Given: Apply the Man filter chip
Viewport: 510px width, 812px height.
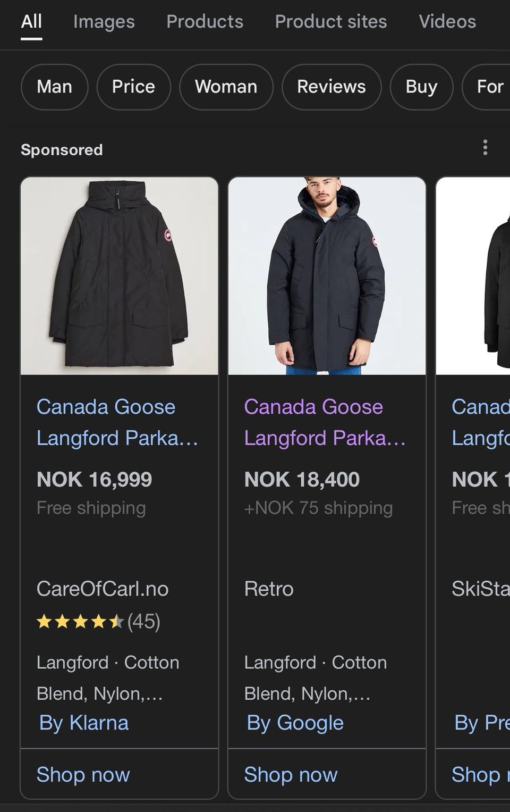Looking at the screenshot, I should coord(55,87).
